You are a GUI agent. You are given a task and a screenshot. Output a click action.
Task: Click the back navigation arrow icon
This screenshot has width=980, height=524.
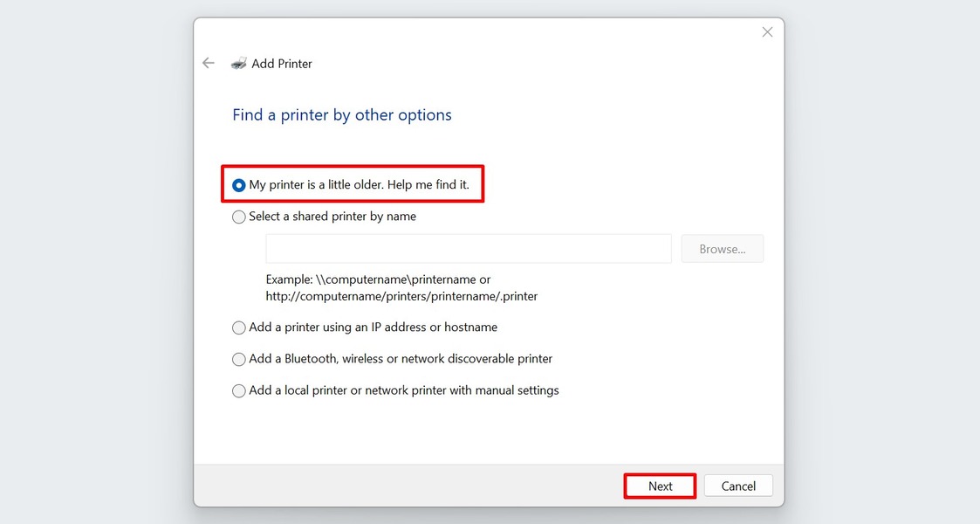[209, 62]
